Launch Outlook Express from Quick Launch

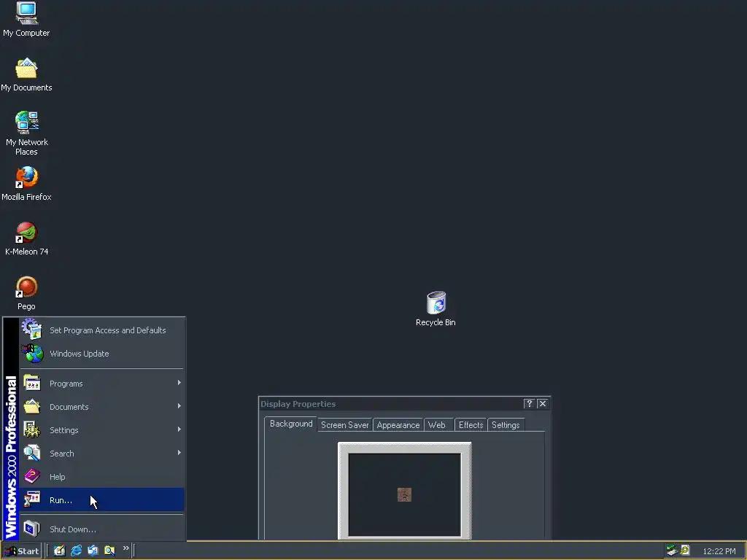click(x=93, y=551)
